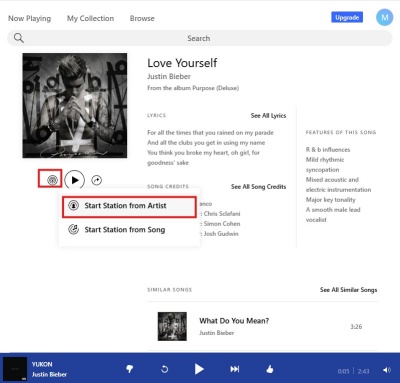Click the R & b influences feature
The height and width of the screenshot is (383, 400).
[x=328, y=150]
